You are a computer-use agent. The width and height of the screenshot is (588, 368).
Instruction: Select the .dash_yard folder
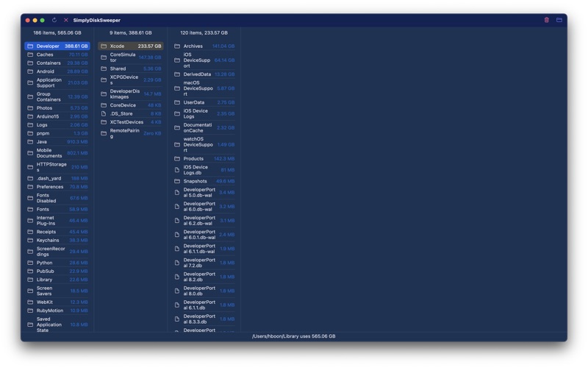(x=57, y=178)
